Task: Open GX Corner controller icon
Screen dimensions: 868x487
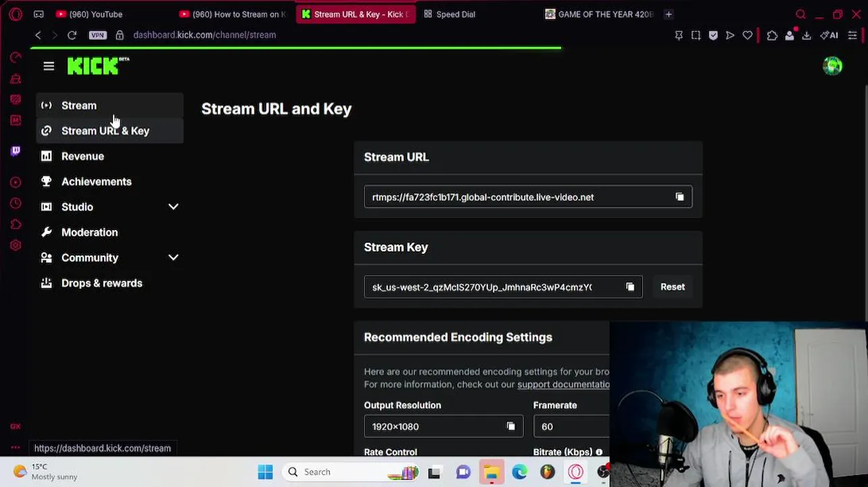Action: (x=39, y=14)
